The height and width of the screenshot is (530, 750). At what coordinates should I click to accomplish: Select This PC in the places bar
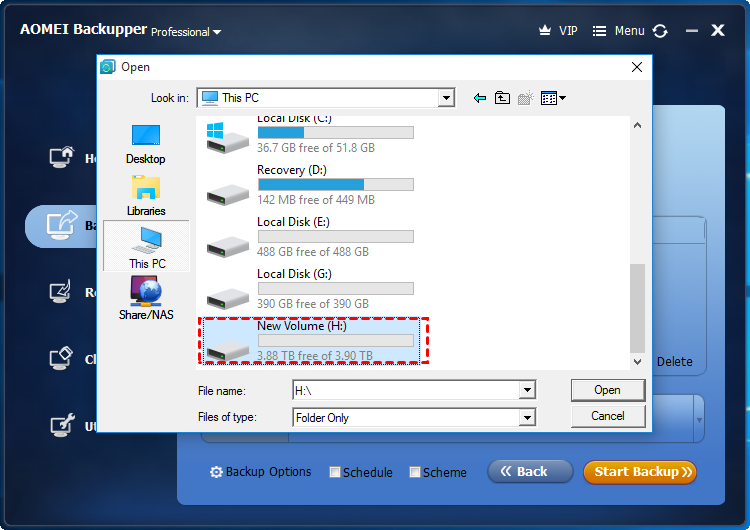[x=146, y=246]
